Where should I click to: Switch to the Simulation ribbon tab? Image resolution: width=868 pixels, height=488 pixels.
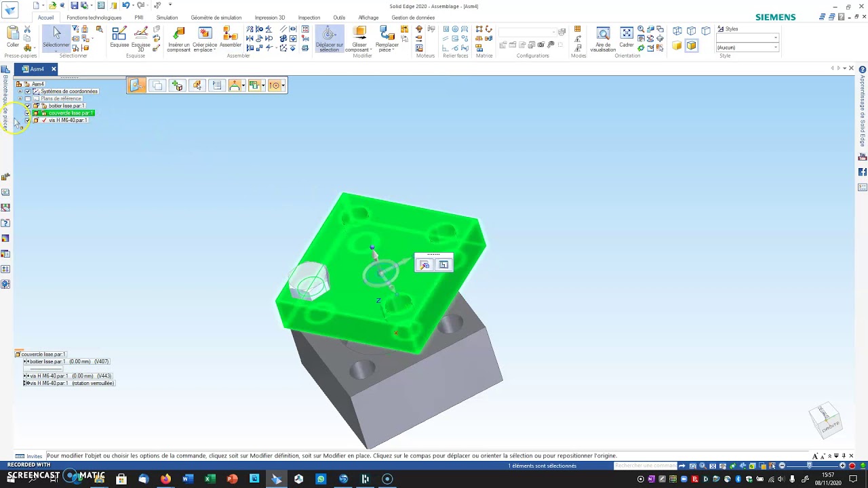(167, 18)
